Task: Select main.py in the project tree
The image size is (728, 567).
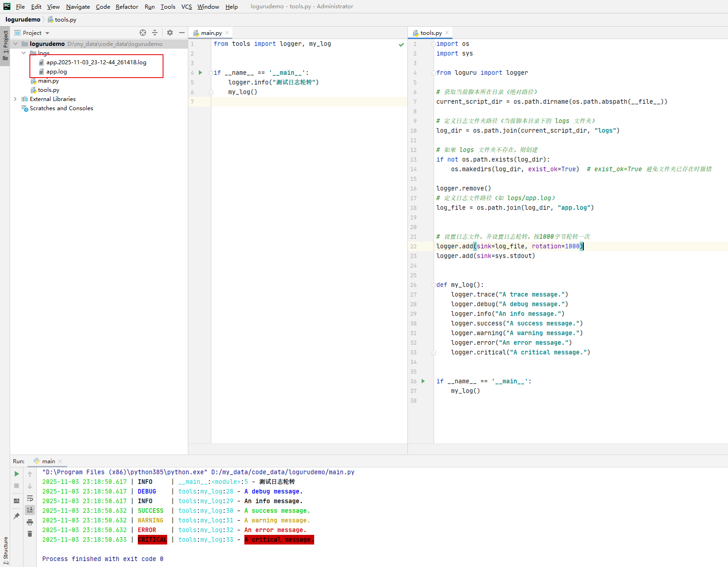Action: [48, 81]
